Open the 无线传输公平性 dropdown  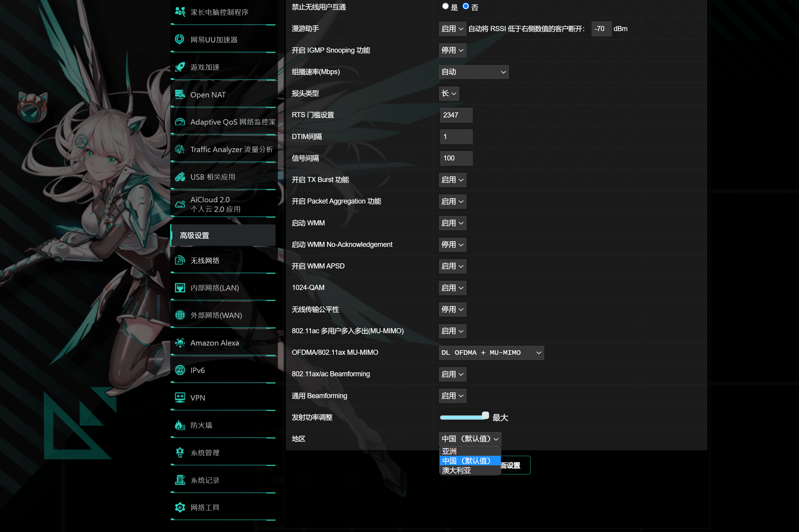452,309
